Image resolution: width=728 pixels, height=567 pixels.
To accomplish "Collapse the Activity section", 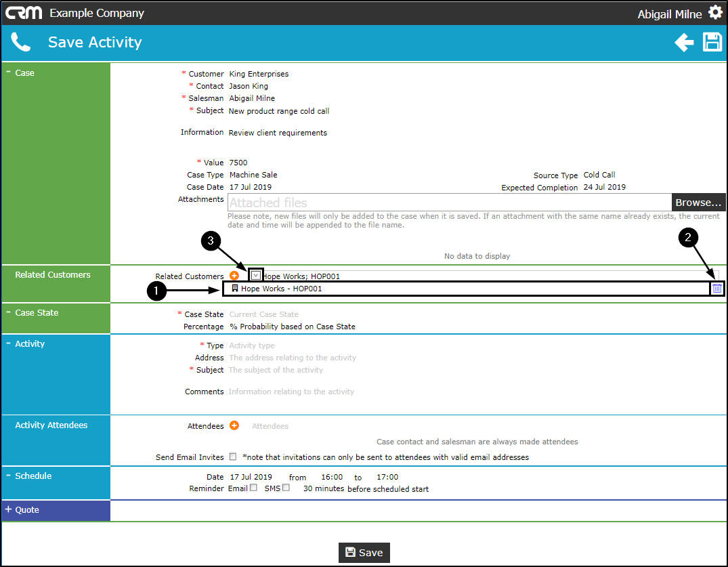I will click(8, 343).
